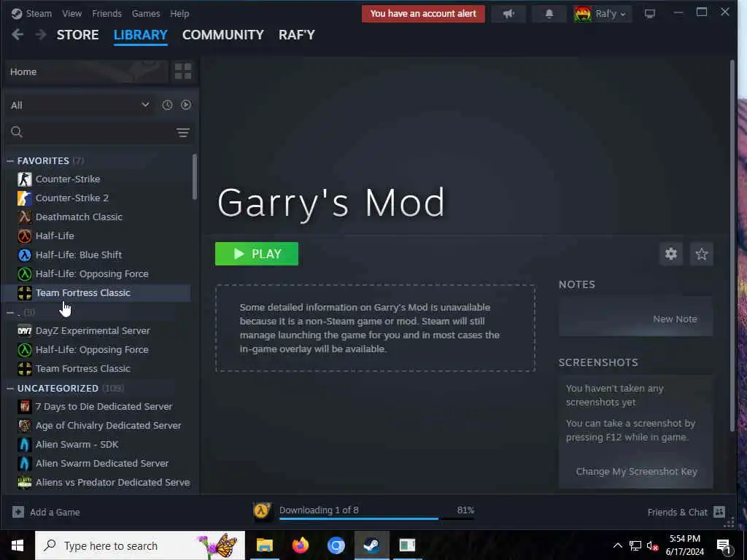
Task: Add Garry's Mod to favorites star
Action: pyautogui.click(x=701, y=254)
